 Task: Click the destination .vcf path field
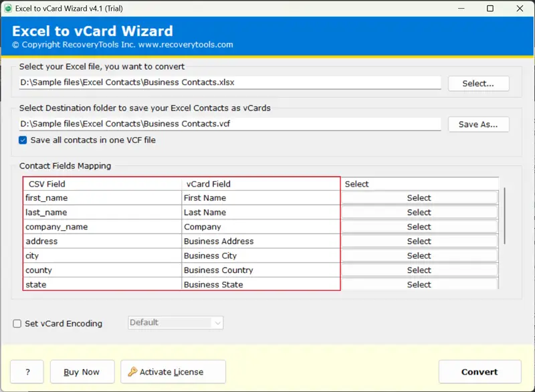(x=229, y=124)
